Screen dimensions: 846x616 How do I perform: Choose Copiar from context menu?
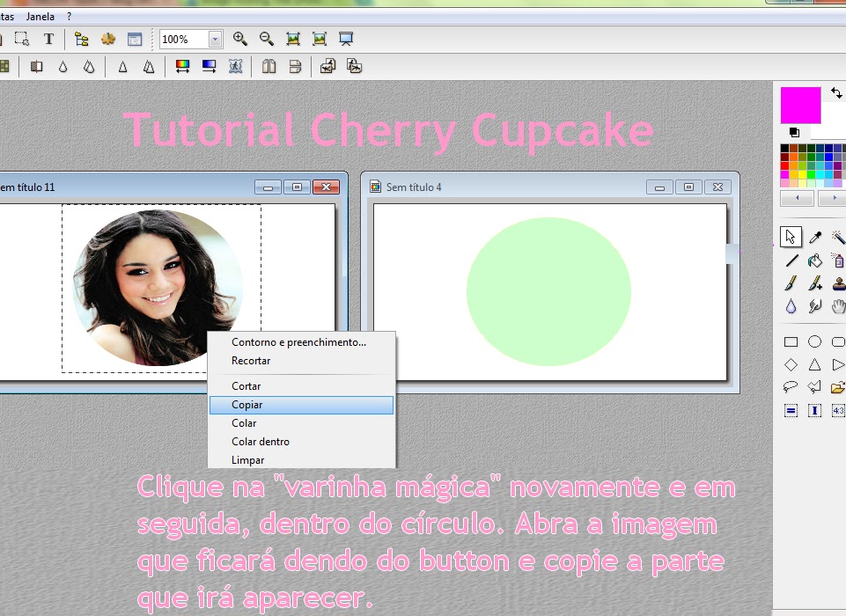301,405
